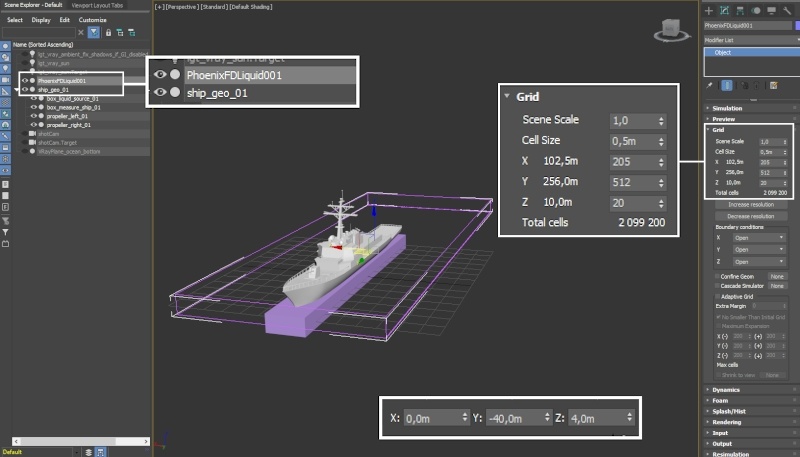
Task: Enable the Confine Geom checkbox
Action: click(x=718, y=276)
